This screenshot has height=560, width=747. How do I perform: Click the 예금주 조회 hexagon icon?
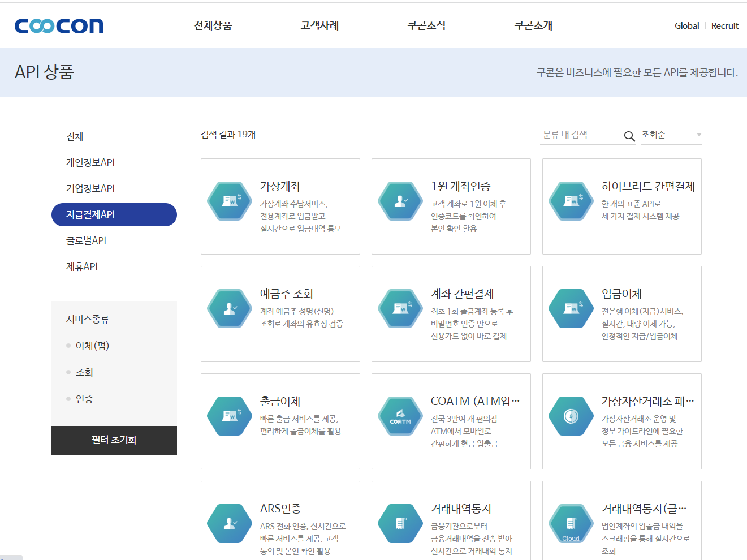230,308
